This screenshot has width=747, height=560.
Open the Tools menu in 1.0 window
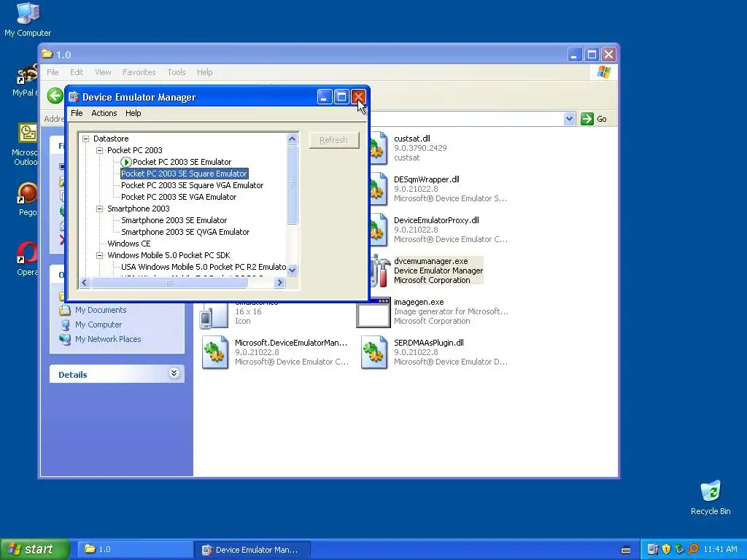pos(177,72)
